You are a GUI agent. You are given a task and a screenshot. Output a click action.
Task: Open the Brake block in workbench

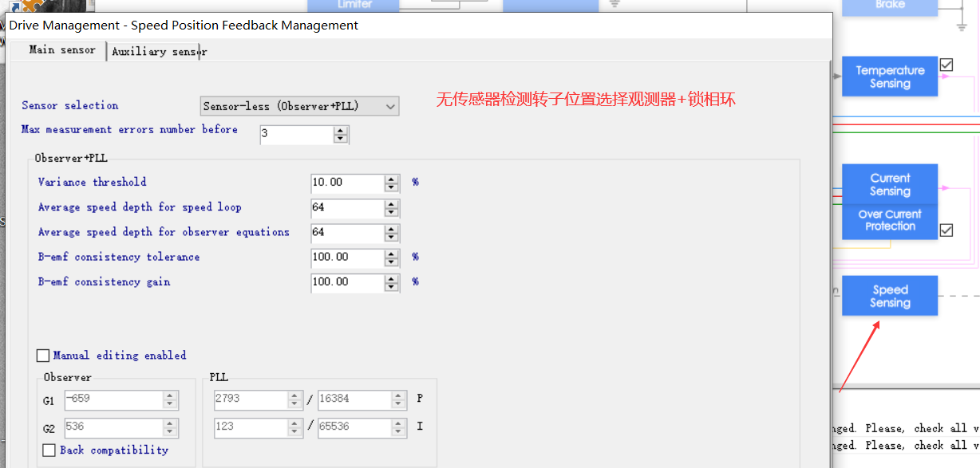890,8
